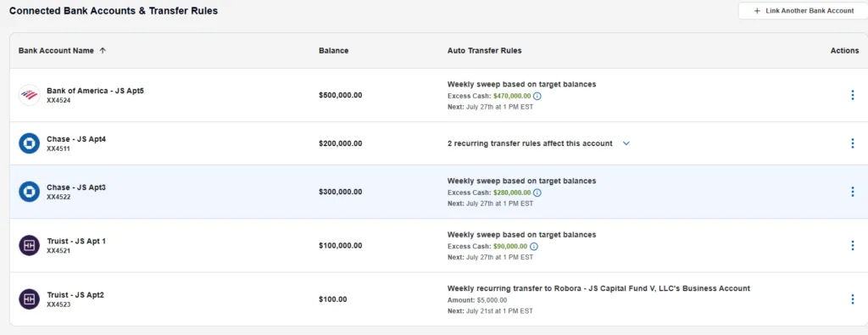Select Chase - JS Apt4 account name
This screenshot has height=335, width=868.
(x=76, y=139)
